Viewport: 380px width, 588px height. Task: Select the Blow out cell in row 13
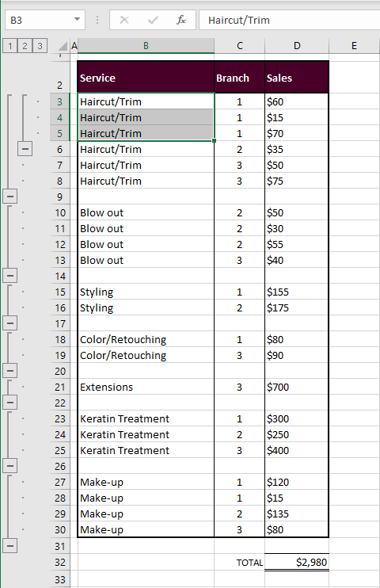(146, 260)
